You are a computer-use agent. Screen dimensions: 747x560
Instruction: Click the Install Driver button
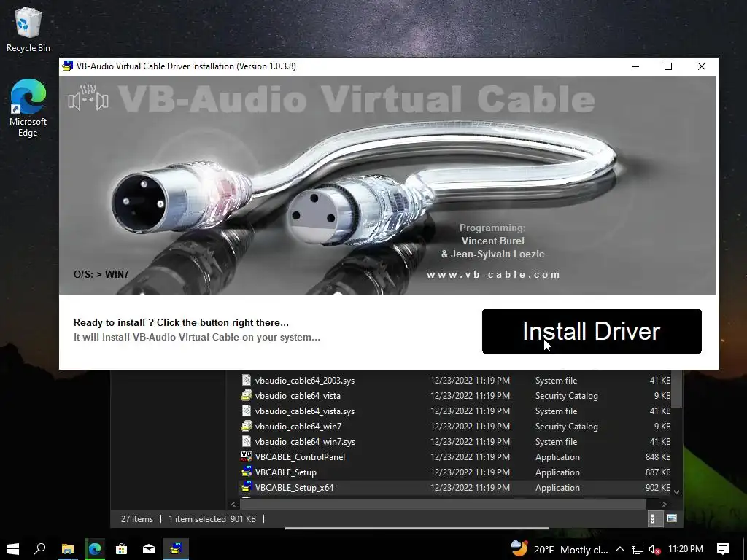pyautogui.click(x=592, y=332)
